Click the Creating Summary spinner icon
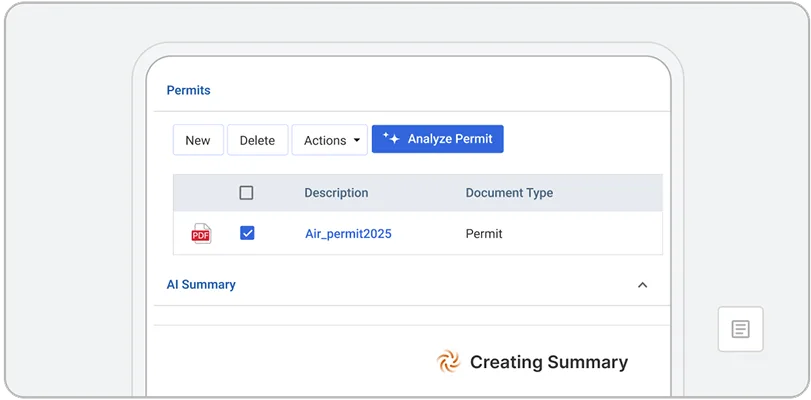The height and width of the screenshot is (400, 811). (448, 362)
